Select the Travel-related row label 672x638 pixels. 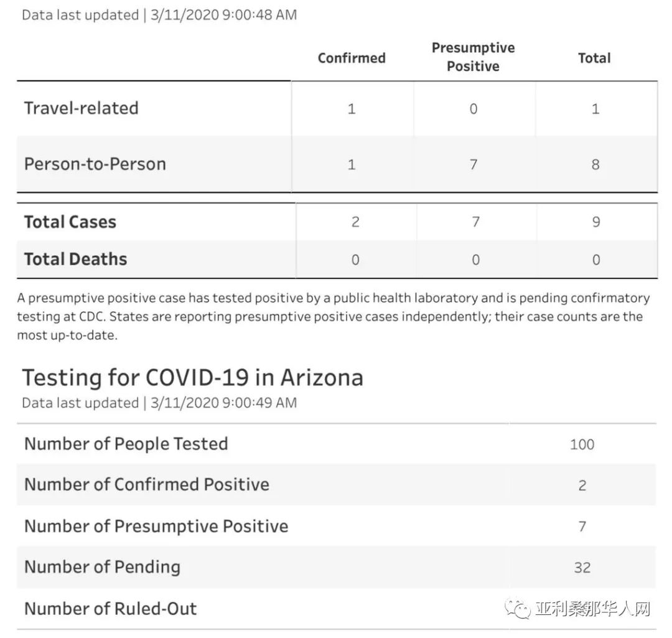pos(81,108)
